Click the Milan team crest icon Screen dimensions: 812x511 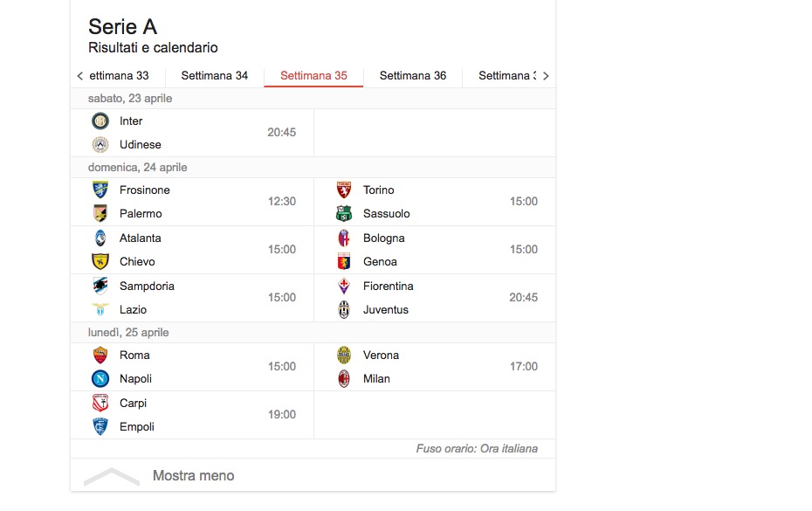click(344, 378)
